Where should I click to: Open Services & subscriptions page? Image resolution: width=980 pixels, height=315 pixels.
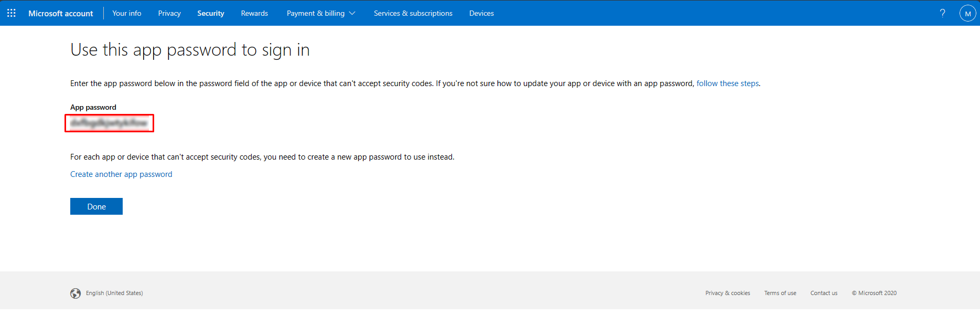pyautogui.click(x=413, y=13)
